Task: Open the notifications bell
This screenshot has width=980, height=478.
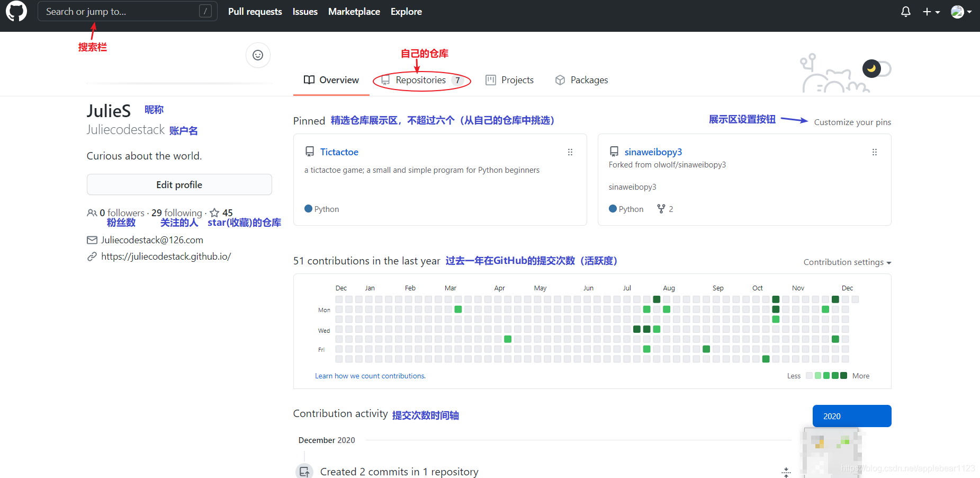Action: 906,12
